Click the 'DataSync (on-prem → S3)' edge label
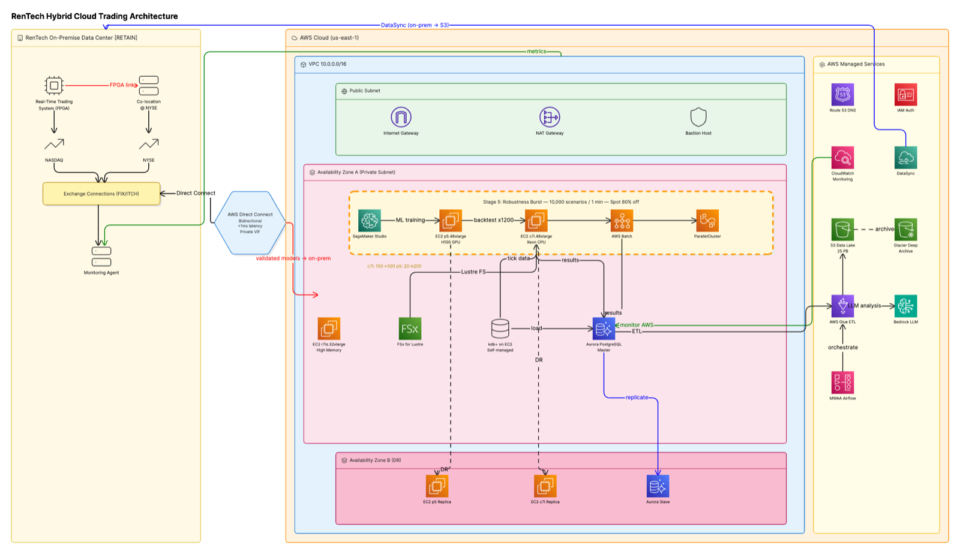This screenshot has width=960, height=560. coord(415,25)
